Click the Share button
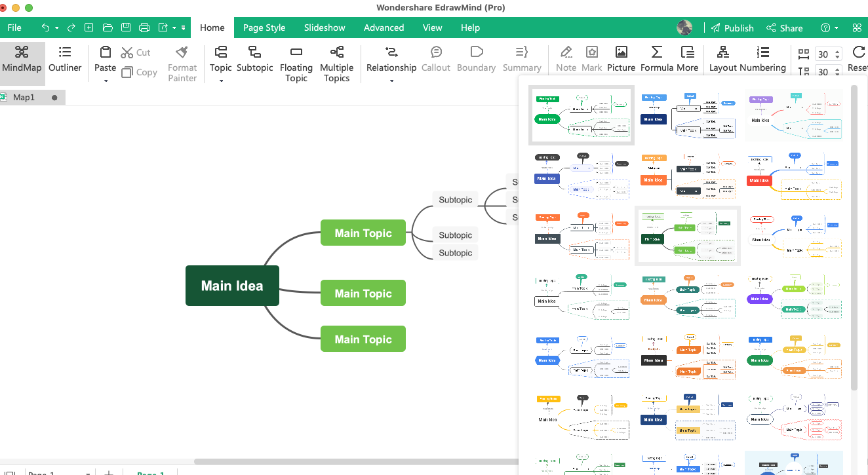The height and width of the screenshot is (475, 868). tap(785, 28)
